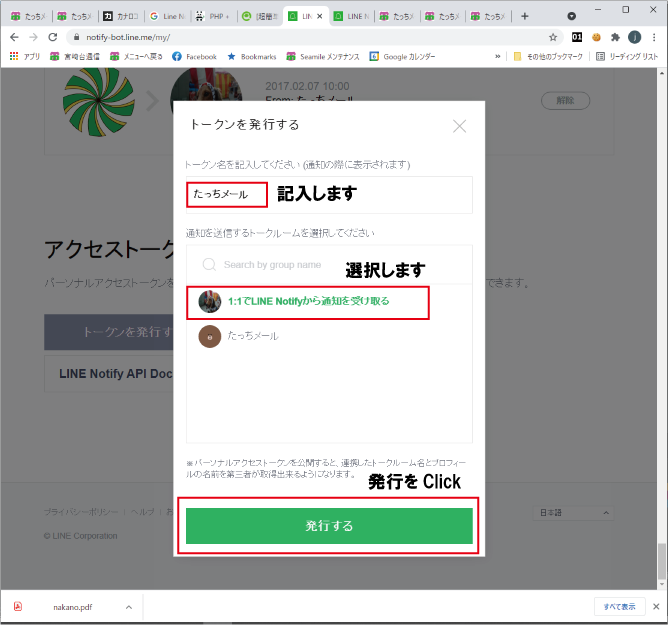The height and width of the screenshot is (625, 668).
Task: Click the green 発行する button
Action: [x=329, y=526]
